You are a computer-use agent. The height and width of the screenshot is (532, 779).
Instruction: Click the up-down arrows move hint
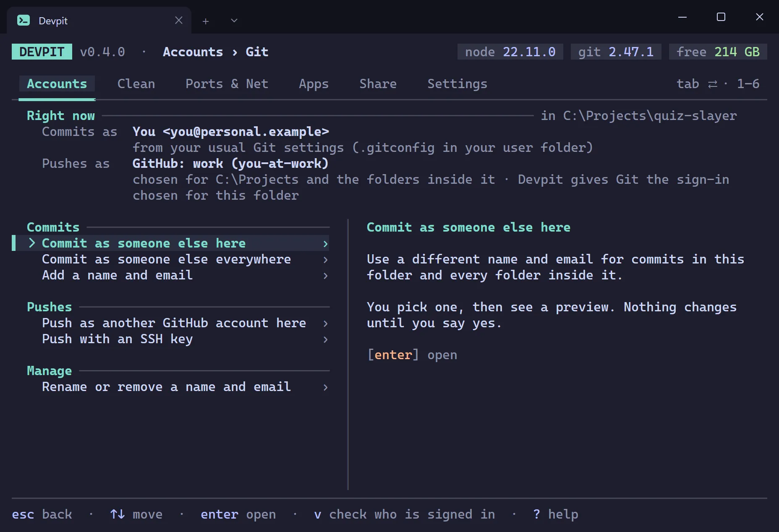136,514
